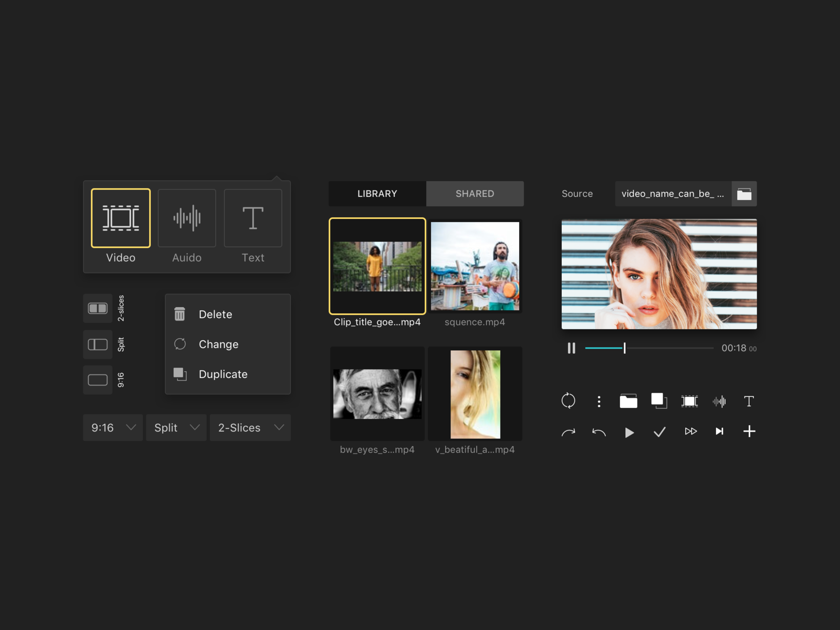Select the Audio waveform tile

(x=187, y=218)
